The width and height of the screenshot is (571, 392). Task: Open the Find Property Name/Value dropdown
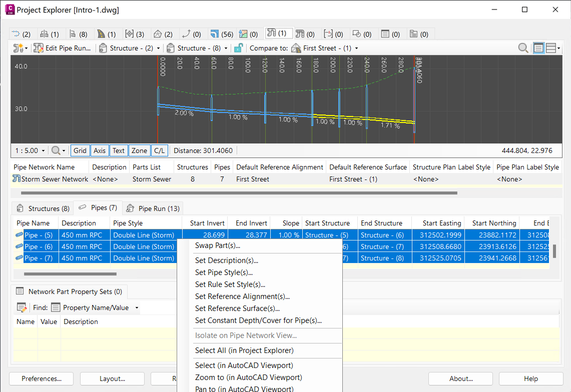click(137, 307)
